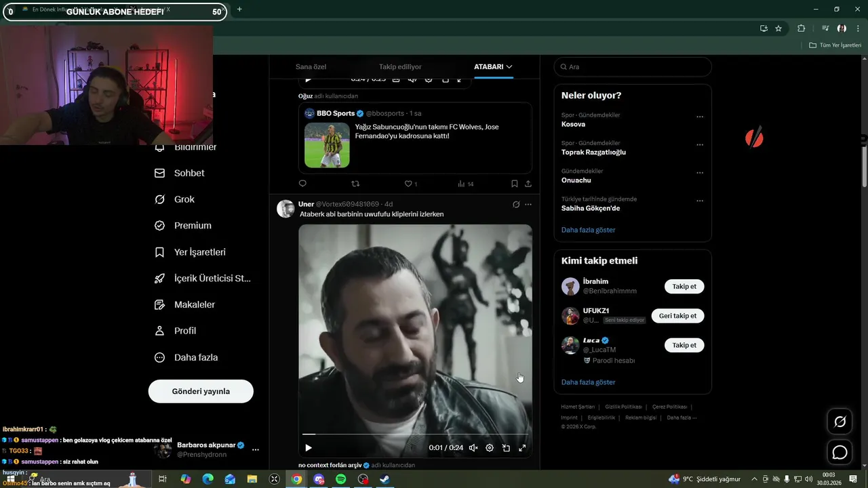The width and height of the screenshot is (868, 488).
Task: Open the BBO Sports account name
Action: (336, 113)
